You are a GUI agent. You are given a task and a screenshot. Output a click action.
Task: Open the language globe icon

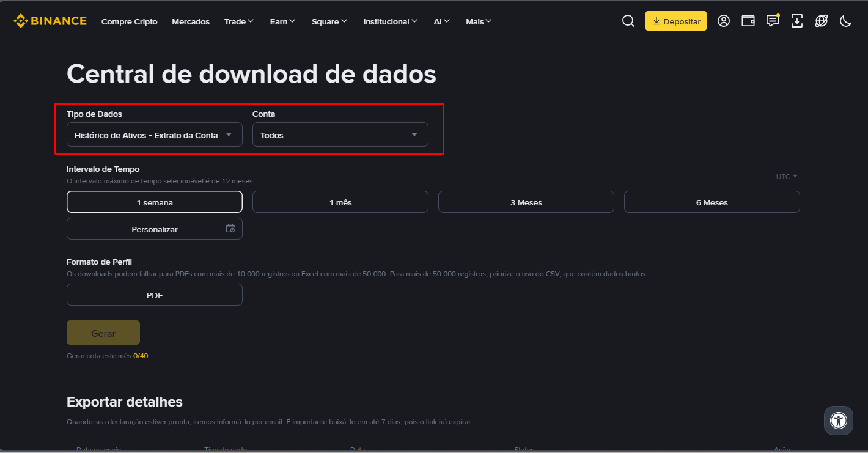pyautogui.click(x=822, y=21)
